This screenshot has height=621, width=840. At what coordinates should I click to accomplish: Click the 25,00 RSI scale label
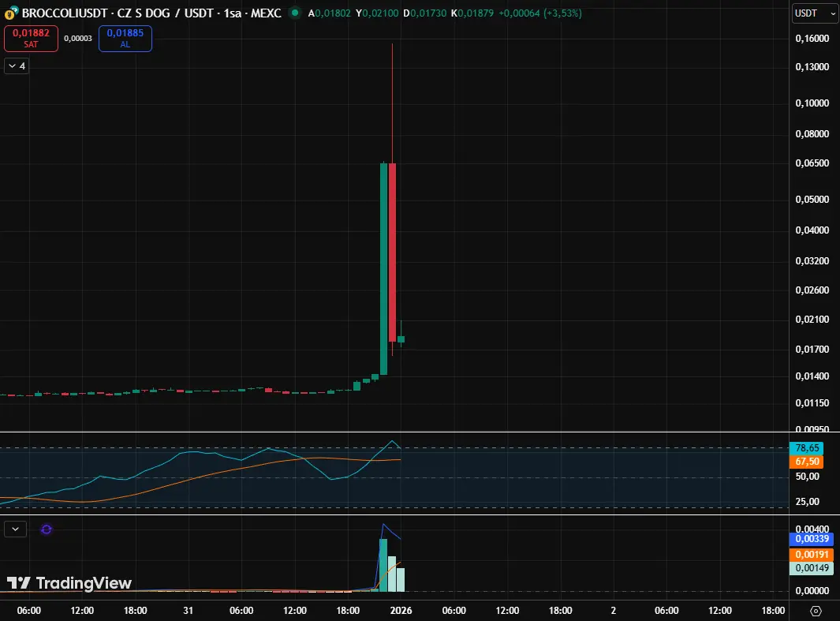(808, 502)
